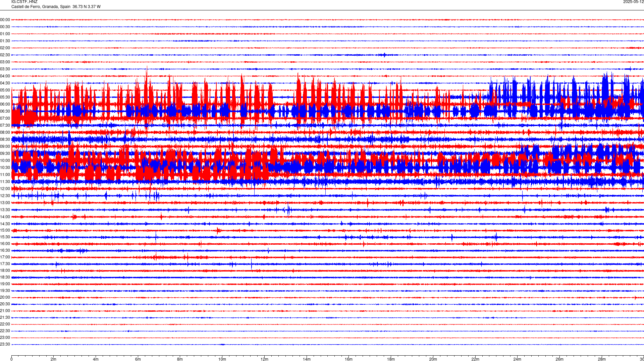
Task: Select the 01:30 time row label
Action: [x=5, y=41]
